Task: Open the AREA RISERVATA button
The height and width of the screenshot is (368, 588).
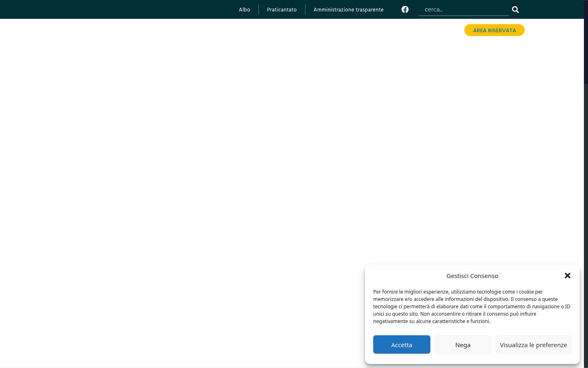Action: (494, 30)
